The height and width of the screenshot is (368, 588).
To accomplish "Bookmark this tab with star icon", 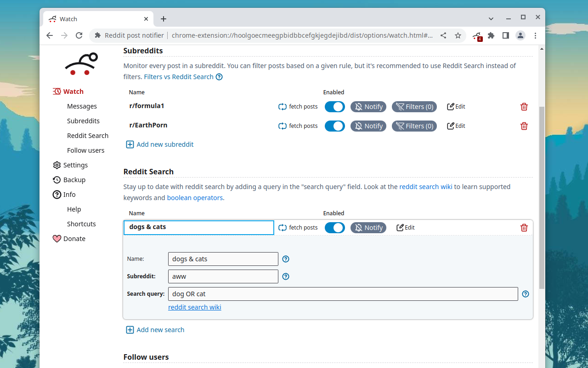I will coord(458,35).
